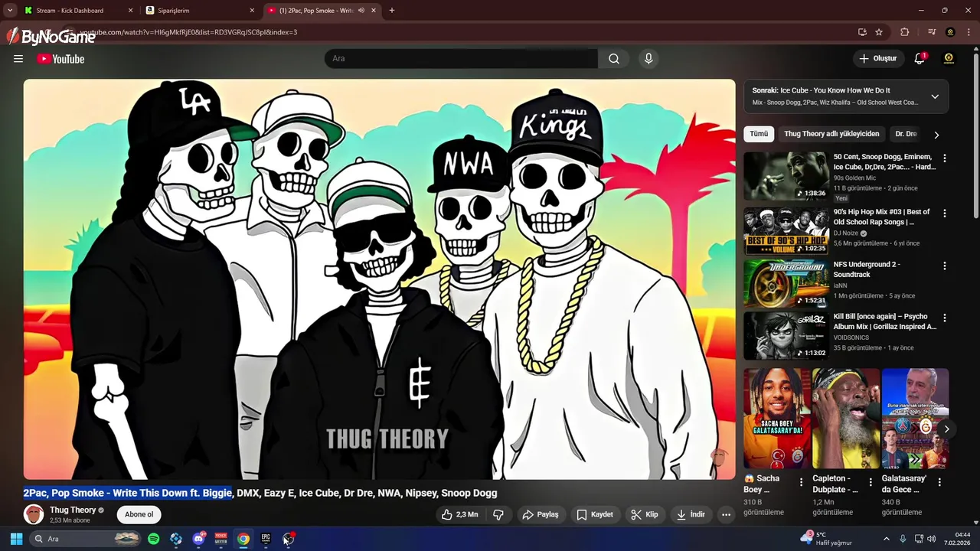Open the weather widget showing 5°C
This screenshot has width=980, height=551.
coord(828,539)
